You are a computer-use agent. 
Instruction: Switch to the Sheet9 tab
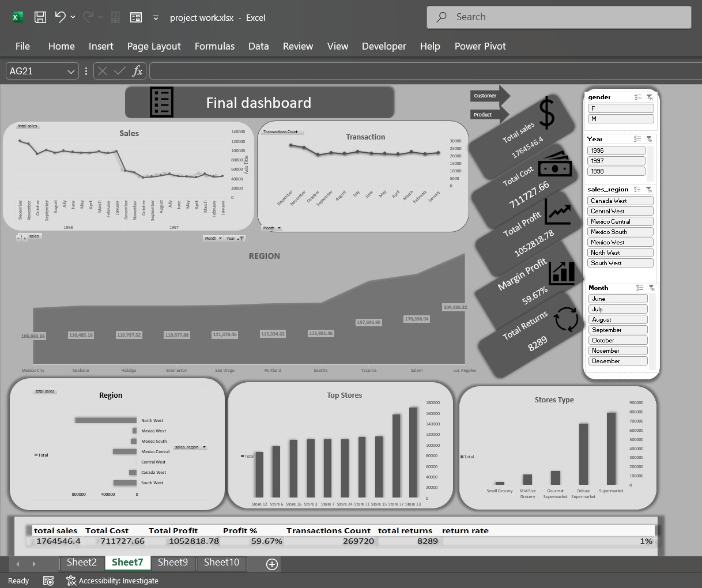172,562
